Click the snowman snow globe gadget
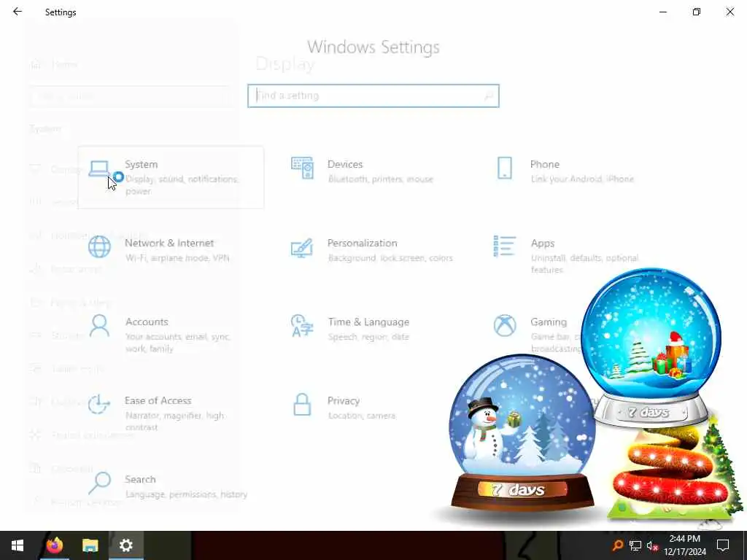 click(x=522, y=432)
